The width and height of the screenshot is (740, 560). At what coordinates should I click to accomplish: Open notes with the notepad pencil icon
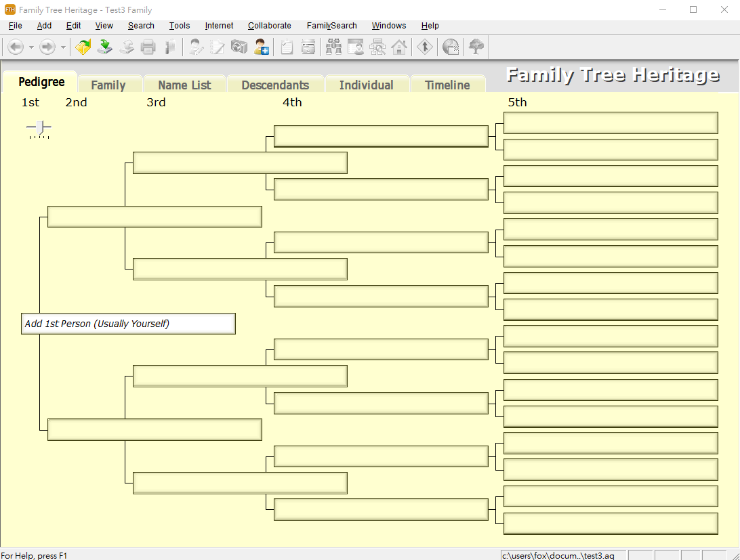pyautogui.click(x=218, y=47)
